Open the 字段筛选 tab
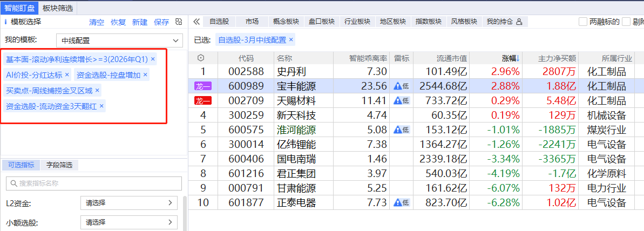This screenshot has width=644, height=231. [x=59, y=165]
